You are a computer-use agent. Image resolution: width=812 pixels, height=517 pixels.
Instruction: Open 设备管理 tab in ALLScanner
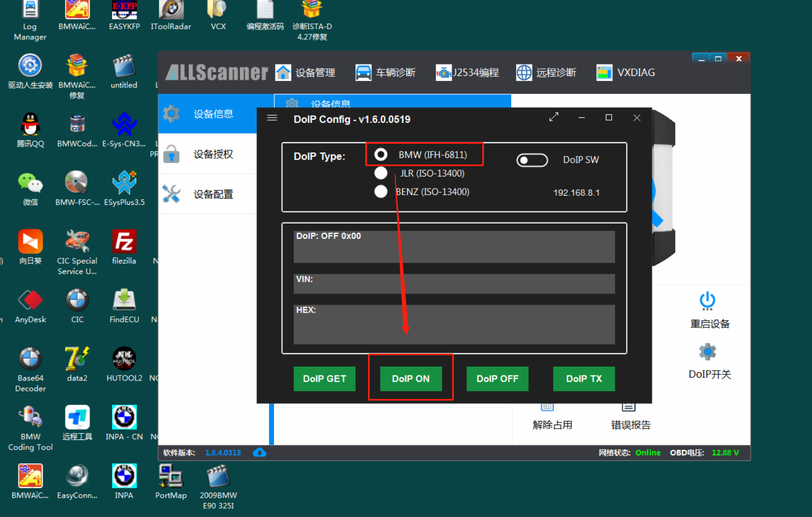point(306,73)
